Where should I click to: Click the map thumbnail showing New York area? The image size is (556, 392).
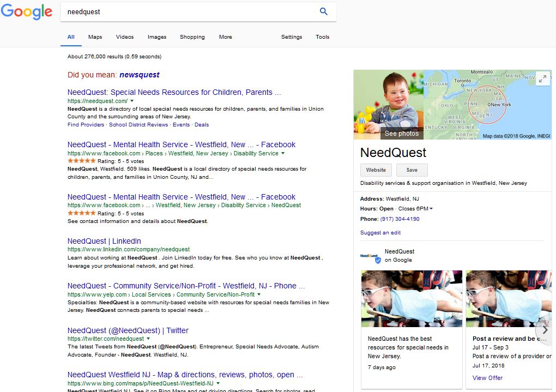point(487,105)
